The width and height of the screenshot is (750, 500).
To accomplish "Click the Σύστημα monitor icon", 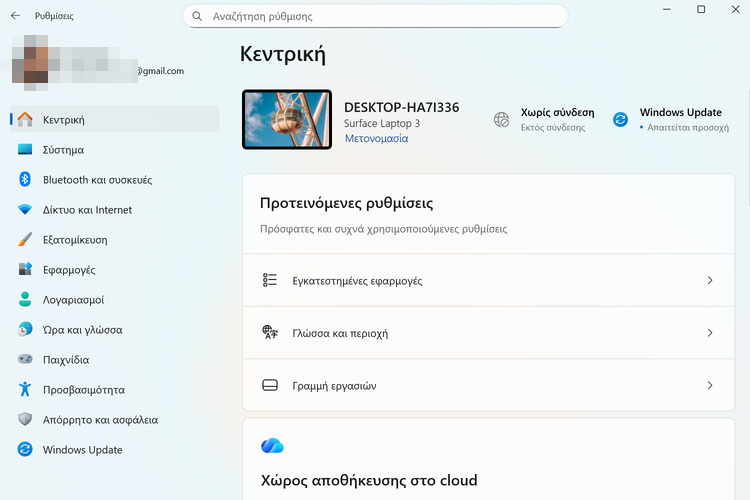I will (x=25, y=150).
